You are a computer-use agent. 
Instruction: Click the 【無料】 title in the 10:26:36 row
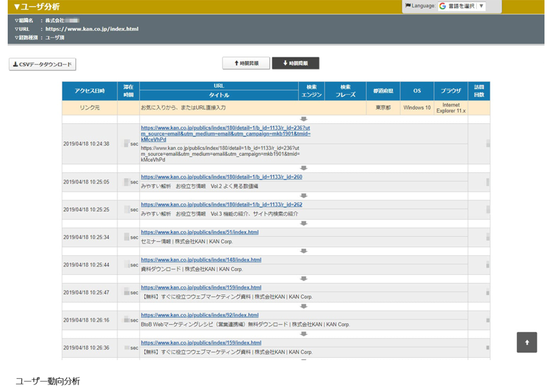pyautogui.click(x=227, y=352)
